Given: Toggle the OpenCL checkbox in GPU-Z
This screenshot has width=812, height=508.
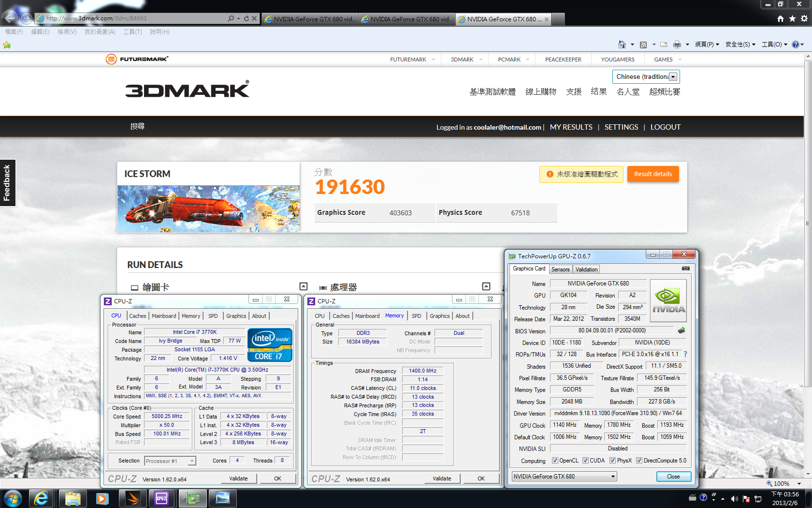Looking at the screenshot, I should (555, 461).
